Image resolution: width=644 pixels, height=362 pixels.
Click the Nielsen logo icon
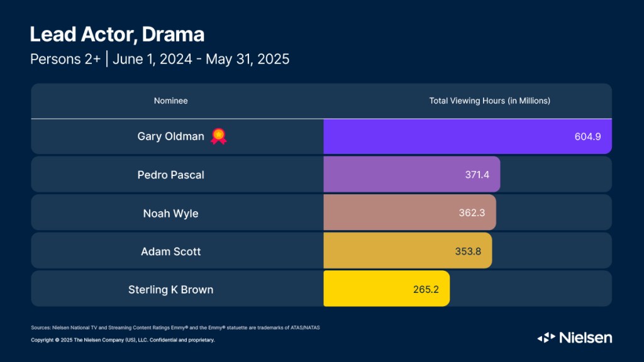545,337
